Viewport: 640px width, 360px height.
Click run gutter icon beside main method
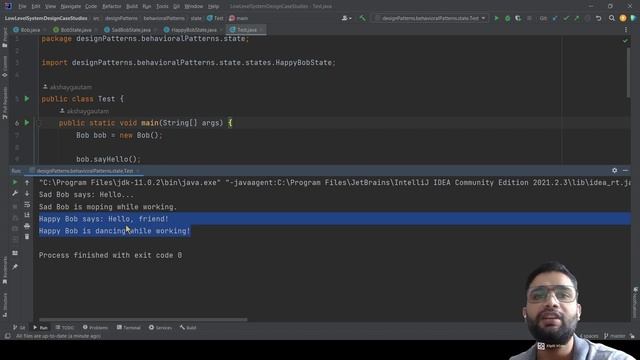[x=27, y=122]
